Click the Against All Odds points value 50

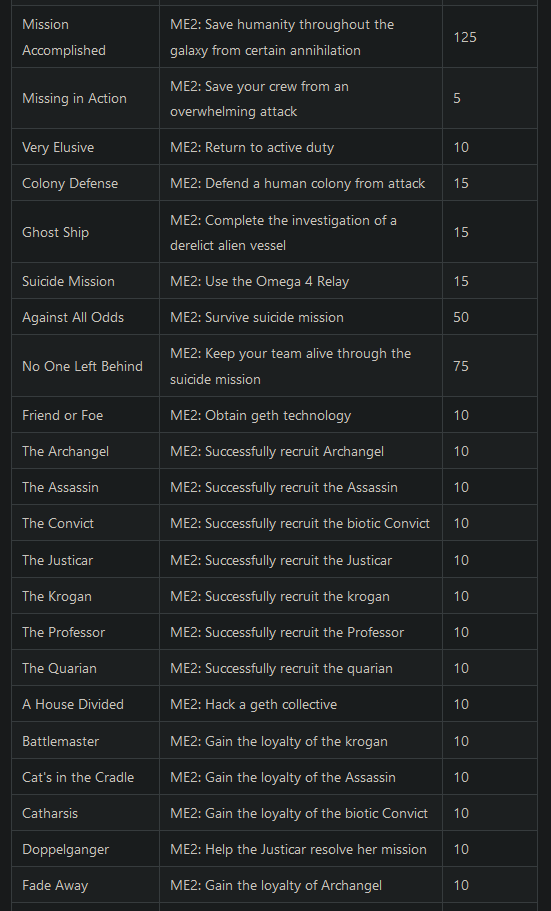[x=461, y=317]
